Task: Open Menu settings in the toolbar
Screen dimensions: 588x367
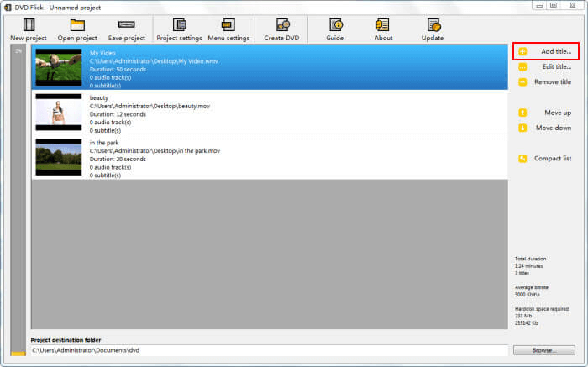Action: pyautogui.click(x=228, y=29)
